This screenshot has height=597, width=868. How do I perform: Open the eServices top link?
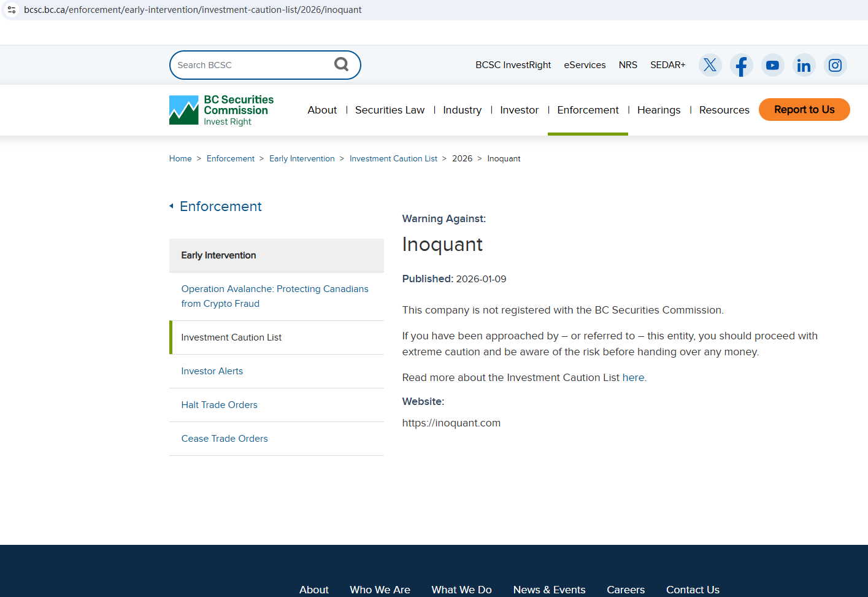585,65
